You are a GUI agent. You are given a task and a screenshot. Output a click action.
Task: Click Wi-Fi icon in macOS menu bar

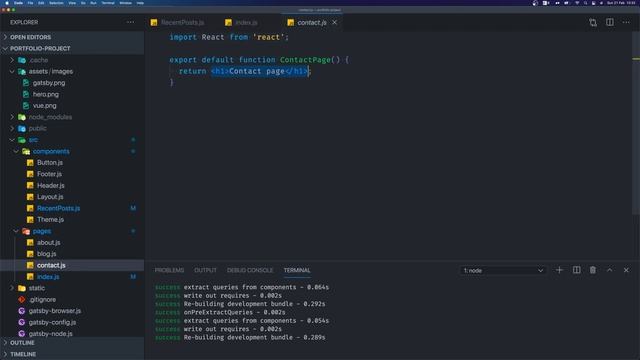(577, 3)
